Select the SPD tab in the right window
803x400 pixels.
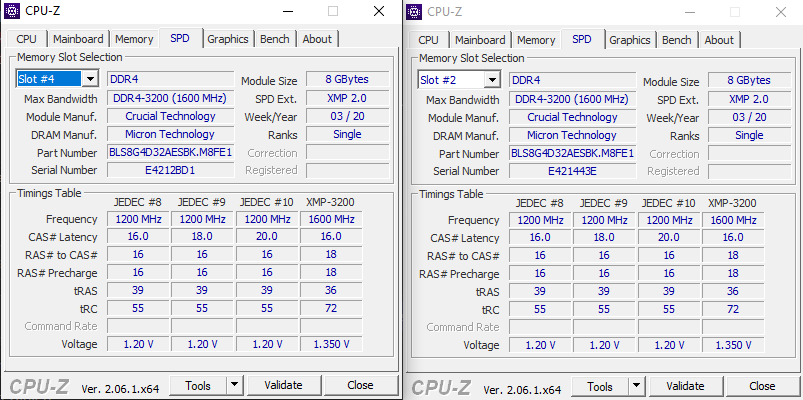[582, 39]
